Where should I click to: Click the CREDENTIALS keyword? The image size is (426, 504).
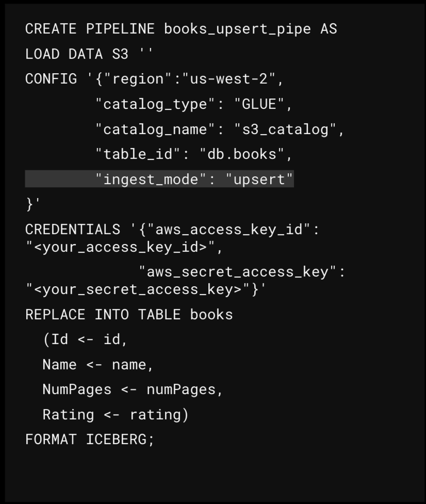(x=73, y=229)
